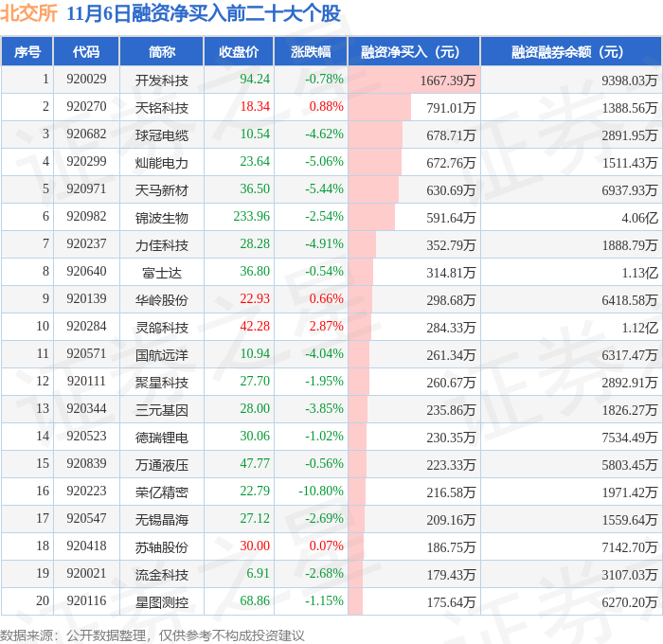Screen dimensions: 663x644
Task: Click net buy value 260.67万
Action: coord(451,383)
